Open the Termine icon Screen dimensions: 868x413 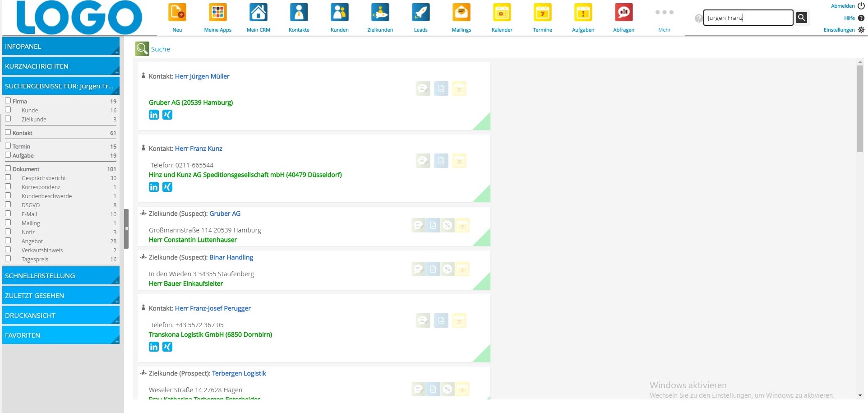543,13
